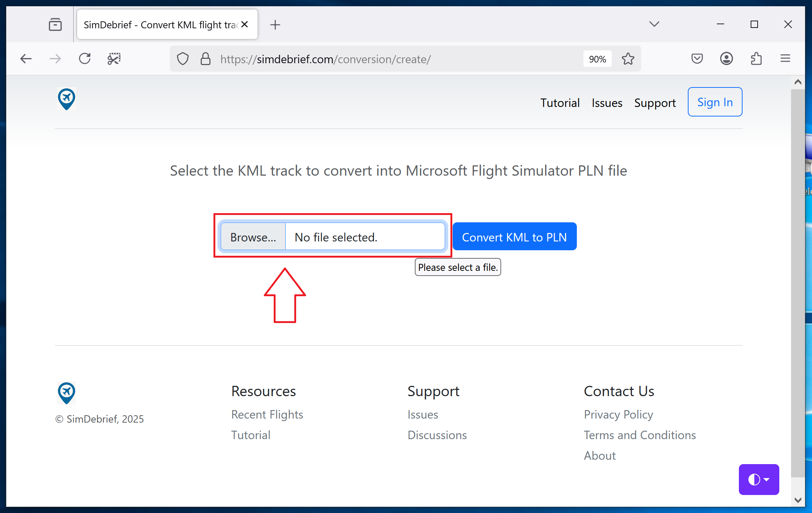
Task: Click the 'No file selected.' field
Action: [x=365, y=237]
